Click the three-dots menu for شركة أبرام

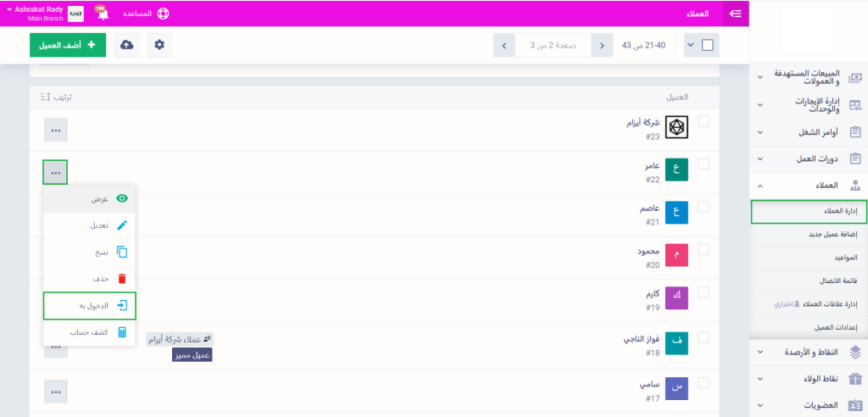(x=55, y=130)
